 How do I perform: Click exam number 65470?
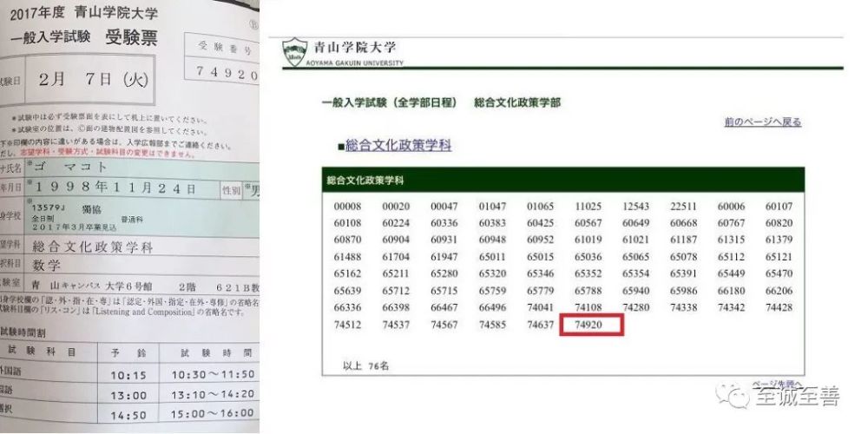click(779, 273)
